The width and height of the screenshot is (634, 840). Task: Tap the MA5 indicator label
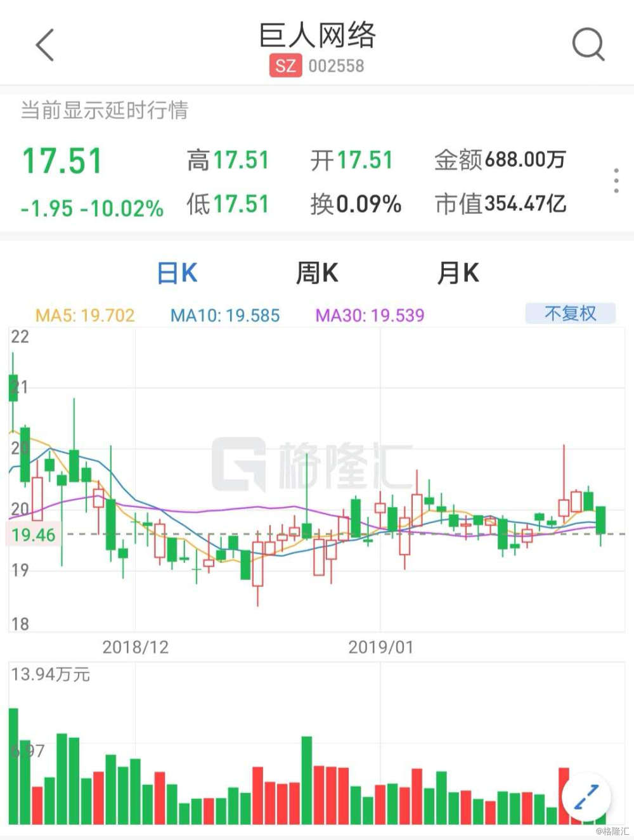[x=85, y=315]
